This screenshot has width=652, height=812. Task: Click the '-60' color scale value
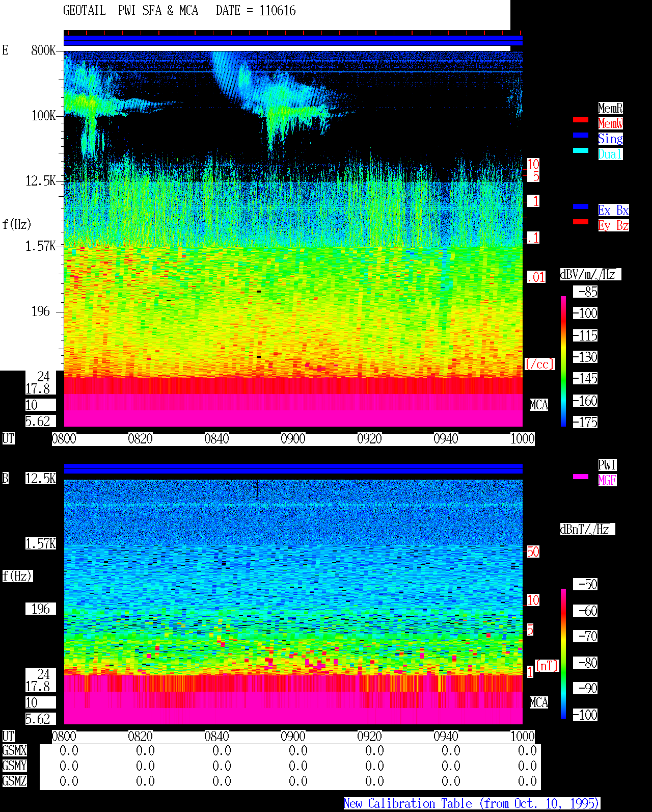tap(586, 611)
